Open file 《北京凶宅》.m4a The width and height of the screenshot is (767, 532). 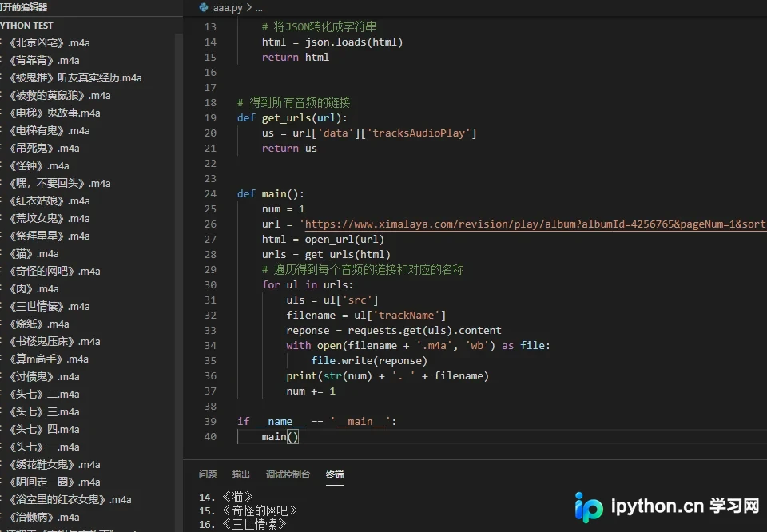49,43
